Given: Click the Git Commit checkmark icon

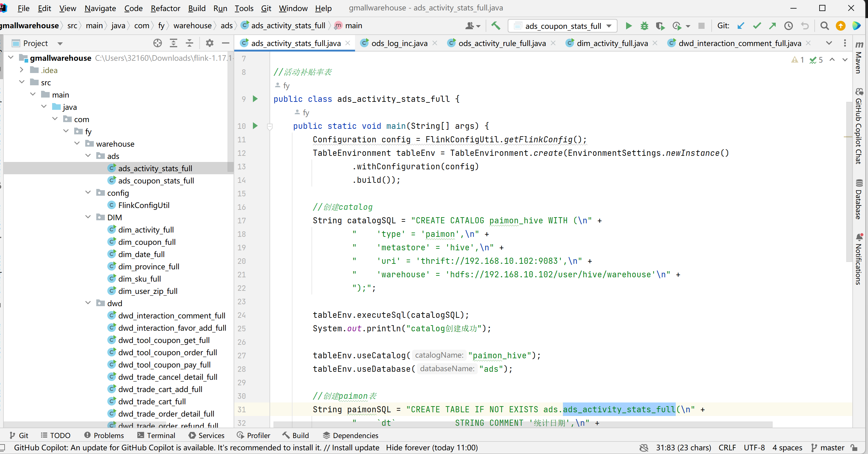Looking at the screenshot, I should tap(757, 26).
